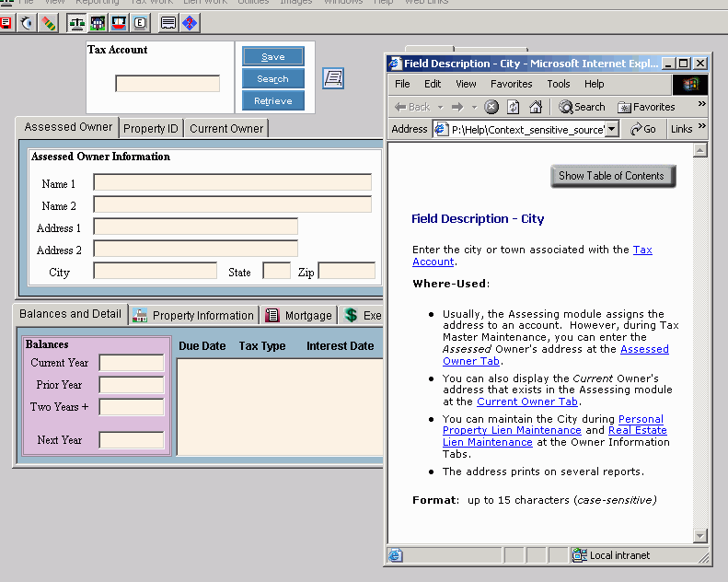Open the Current Owner Tab link
This screenshot has width=728, height=582.
(x=527, y=402)
